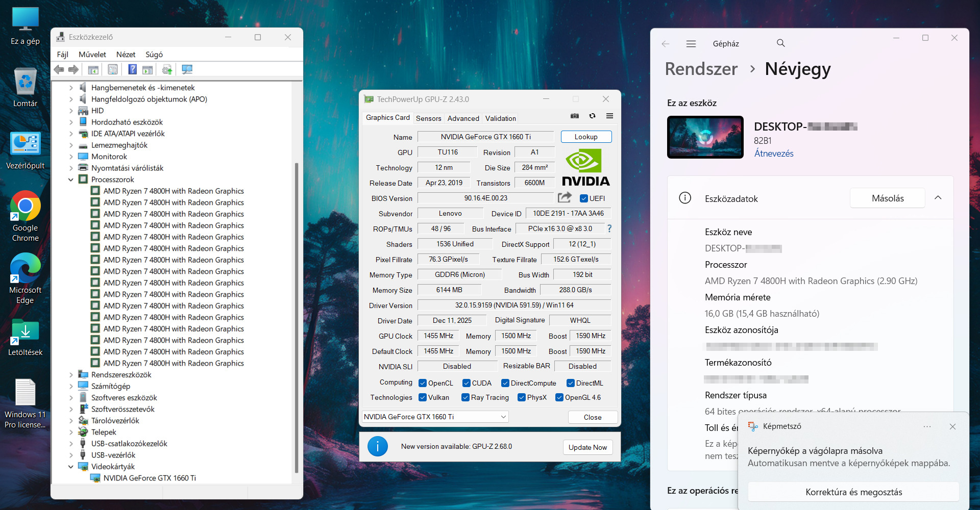Open the Súgó menu
The image size is (980, 510).
click(x=154, y=55)
